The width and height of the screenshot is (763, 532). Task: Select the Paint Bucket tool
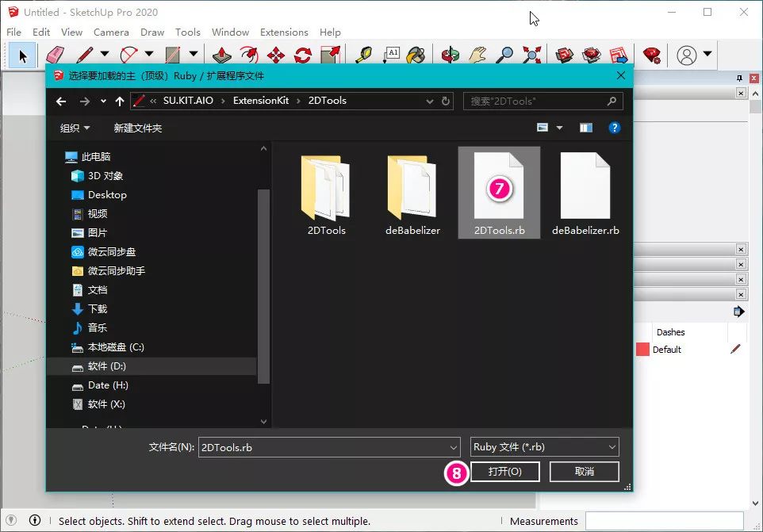click(x=416, y=55)
